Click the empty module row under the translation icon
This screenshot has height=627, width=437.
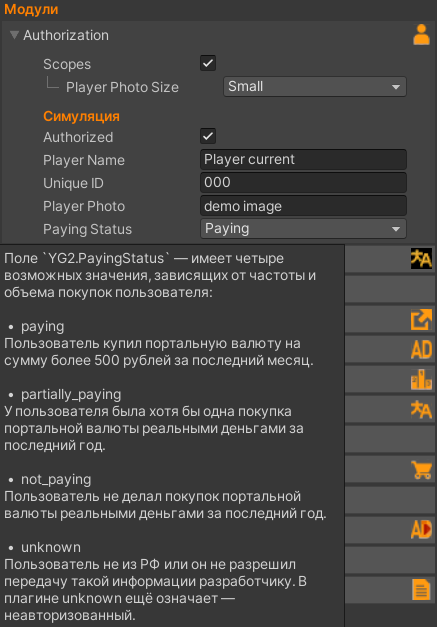(x=390, y=289)
